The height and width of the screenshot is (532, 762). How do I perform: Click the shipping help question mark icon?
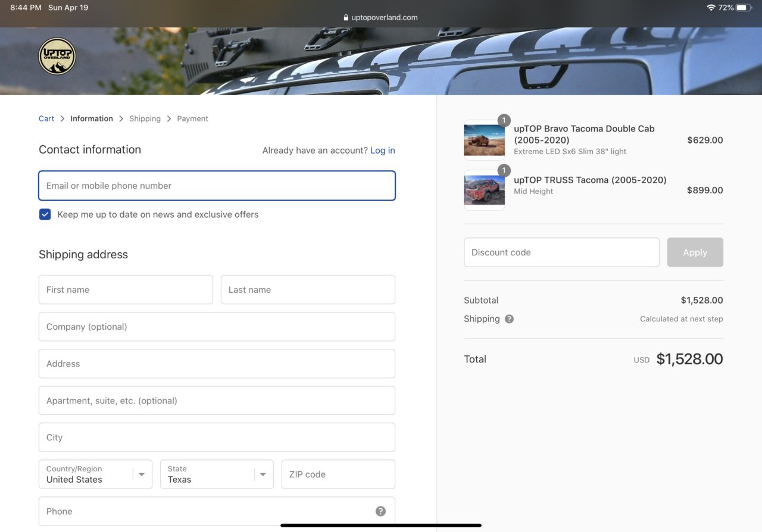[509, 319]
